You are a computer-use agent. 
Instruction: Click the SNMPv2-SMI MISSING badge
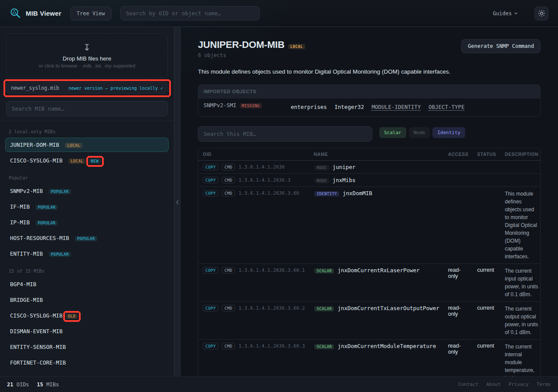251,106
